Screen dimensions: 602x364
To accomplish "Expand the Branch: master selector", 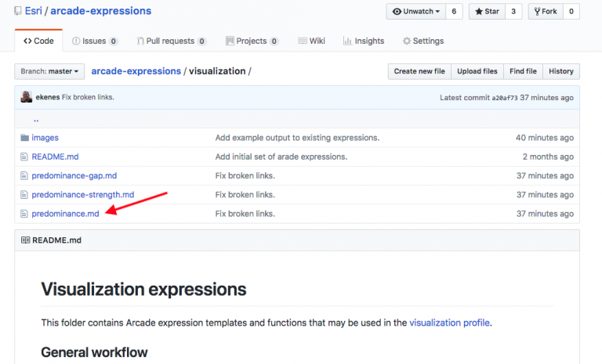I will point(49,71).
